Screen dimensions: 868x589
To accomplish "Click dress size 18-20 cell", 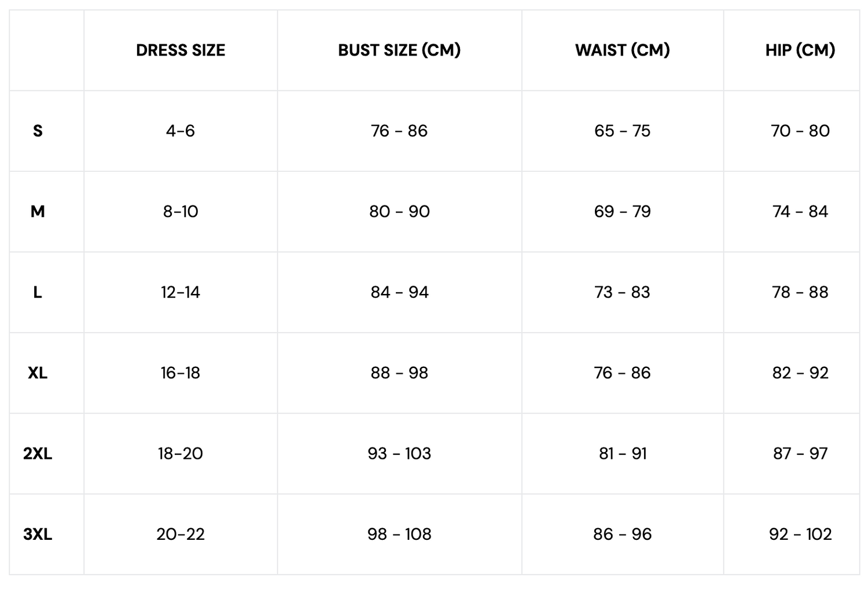I will (181, 454).
